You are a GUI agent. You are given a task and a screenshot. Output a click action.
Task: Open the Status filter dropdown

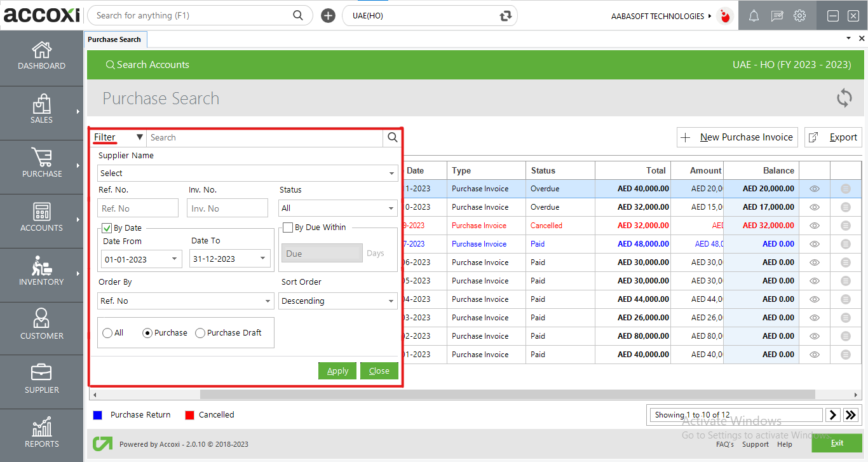coord(337,208)
